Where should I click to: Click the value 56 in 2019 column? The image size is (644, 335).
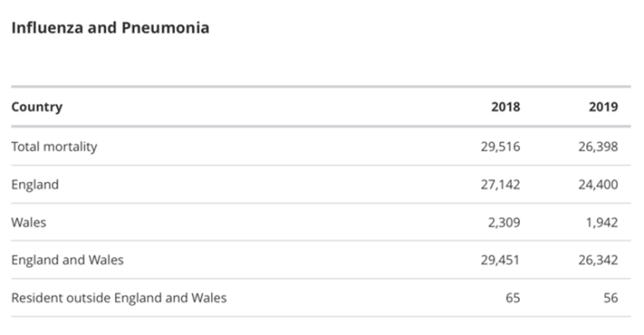click(x=610, y=298)
